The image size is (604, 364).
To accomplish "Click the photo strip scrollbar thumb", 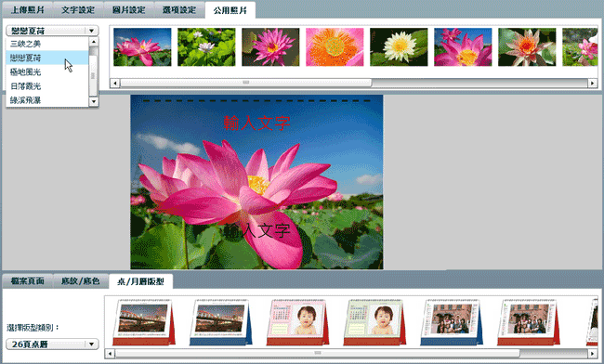I will [245, 83].
